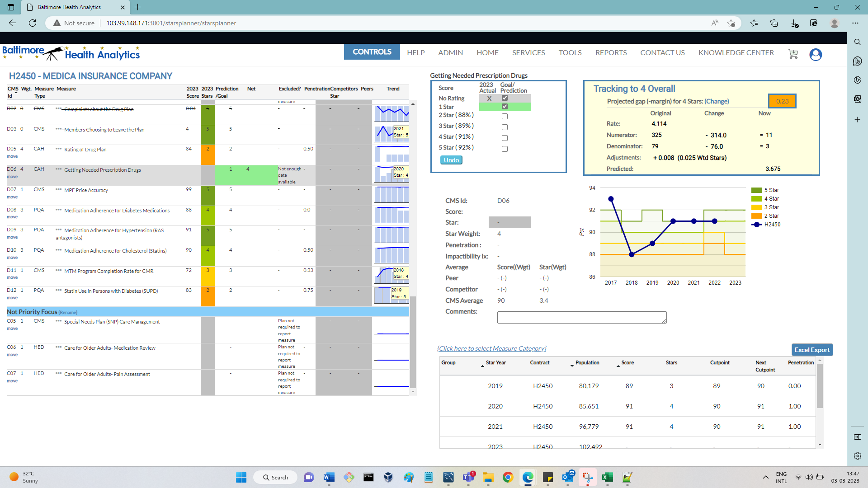Click the Comments text field
This screenshot has width=868, height=488.
point(581,317)
